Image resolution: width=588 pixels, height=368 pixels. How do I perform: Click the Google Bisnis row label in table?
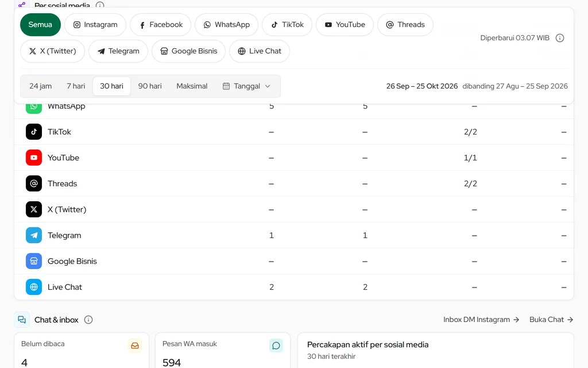pyautogui.click(x=72, y=262)
